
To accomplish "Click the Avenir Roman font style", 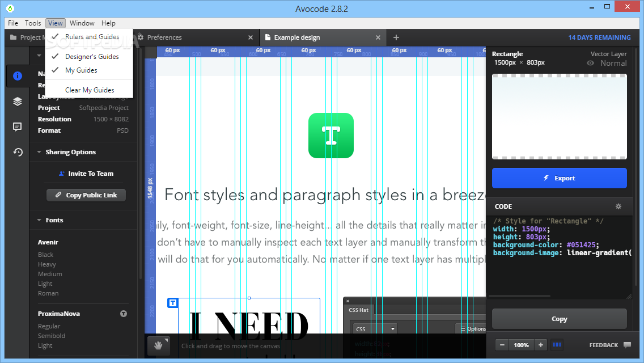I will [x=48, y=293].
